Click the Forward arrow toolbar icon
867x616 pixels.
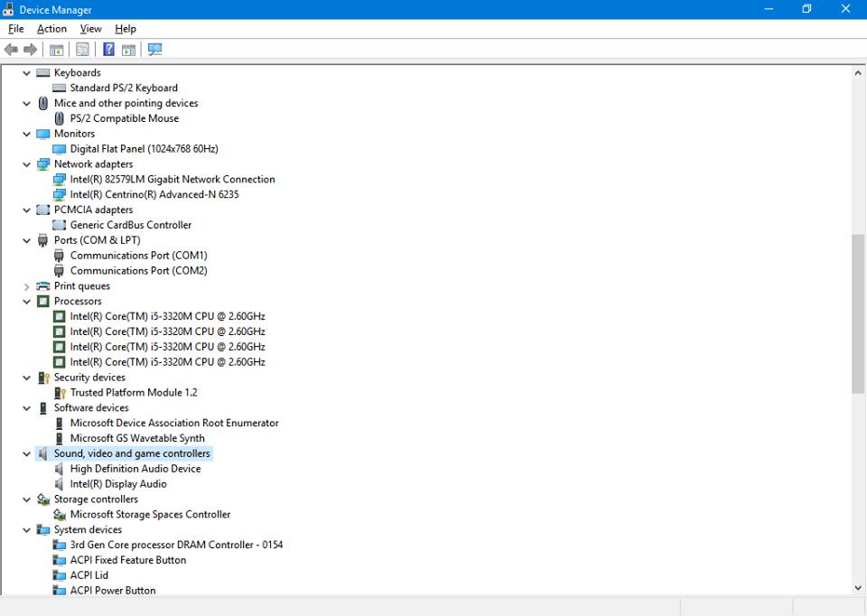click(x=31, y=50)
